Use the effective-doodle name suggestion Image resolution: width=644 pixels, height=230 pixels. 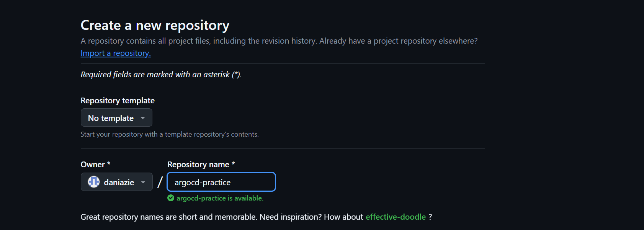396,217
